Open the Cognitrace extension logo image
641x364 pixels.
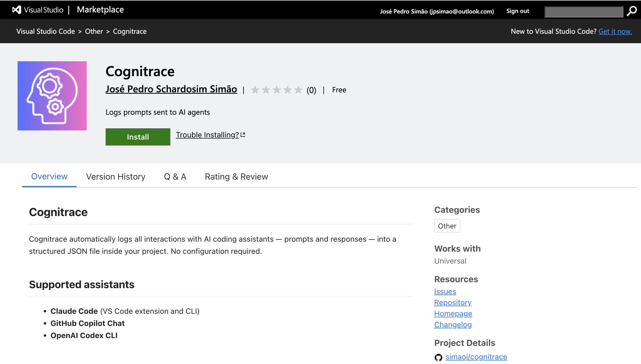tap(52, 96)
